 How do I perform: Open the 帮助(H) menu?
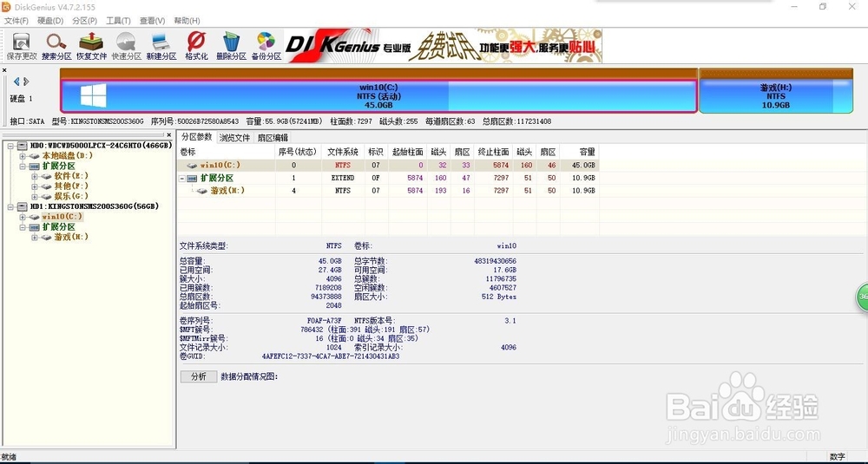tap(187, 21)
